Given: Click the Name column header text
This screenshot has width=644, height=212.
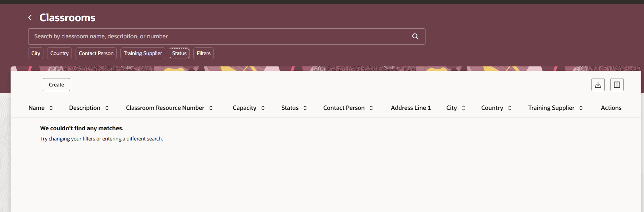Looking at the screenshot, I should click(x=36, y=108).
